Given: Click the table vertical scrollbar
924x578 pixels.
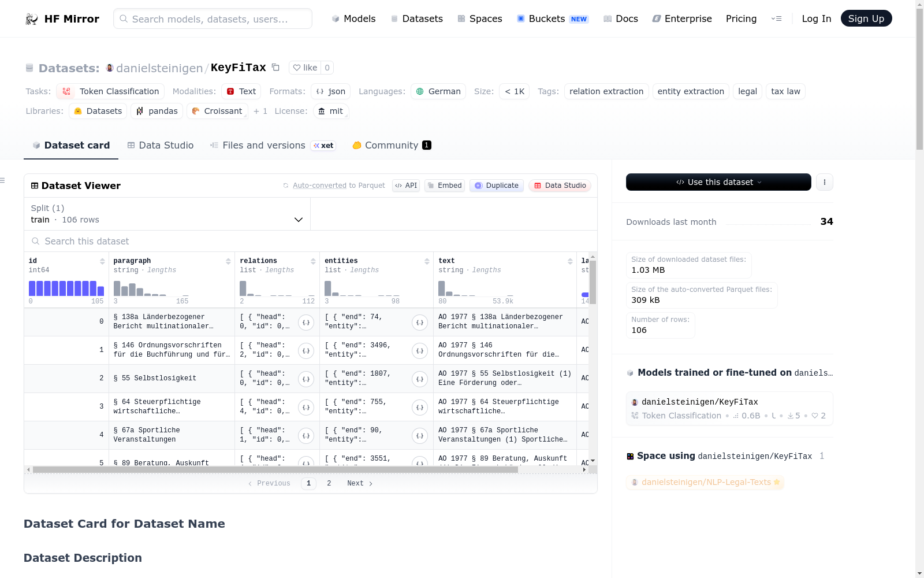Looking at the screenshot, I should 593,282.
